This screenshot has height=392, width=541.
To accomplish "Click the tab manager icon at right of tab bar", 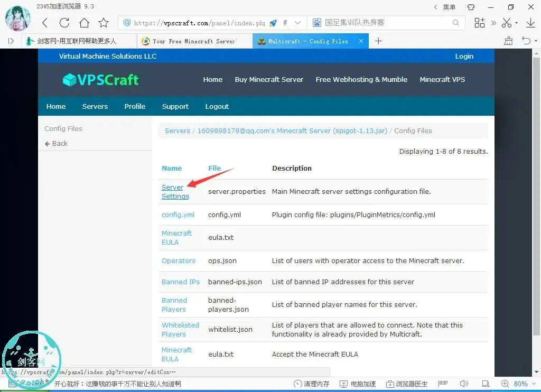I will pos(508,41).
